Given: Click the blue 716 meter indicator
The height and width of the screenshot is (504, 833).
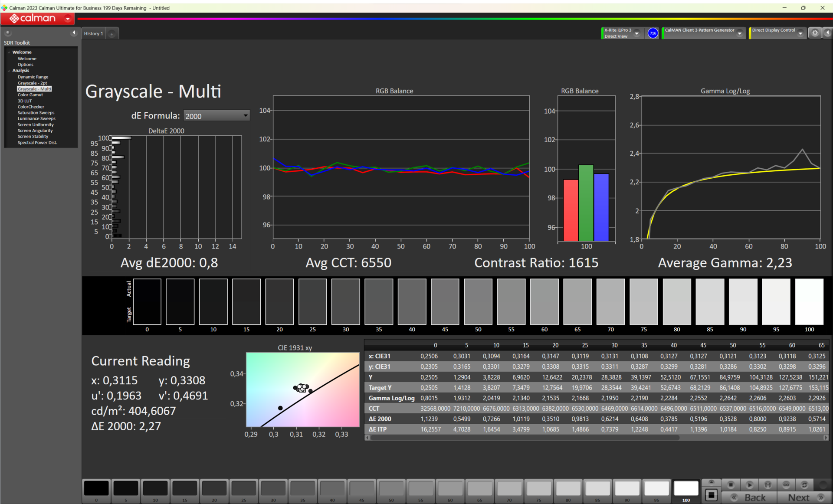Looking at the screenshot, I should click(x=653, y=33).
